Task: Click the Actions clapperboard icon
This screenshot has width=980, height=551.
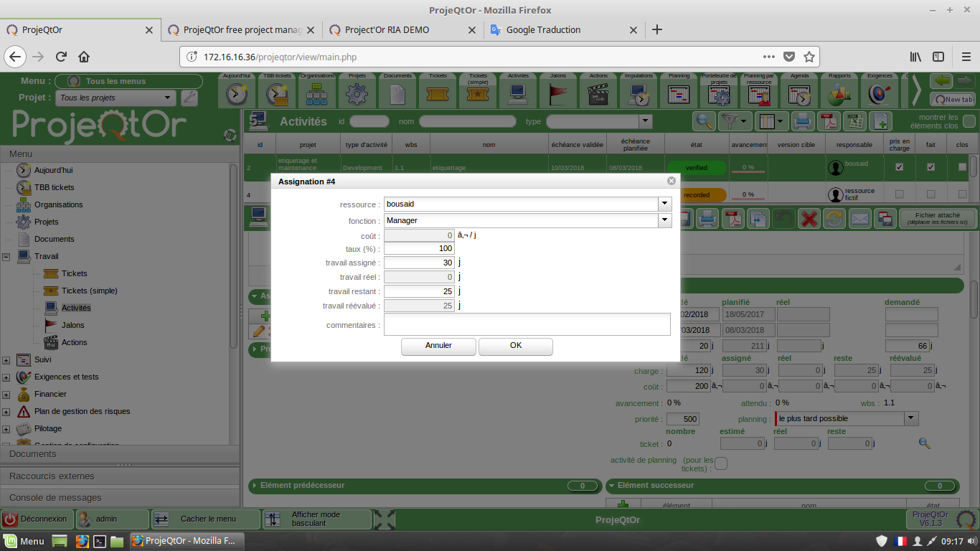Action: coord(598,93)
